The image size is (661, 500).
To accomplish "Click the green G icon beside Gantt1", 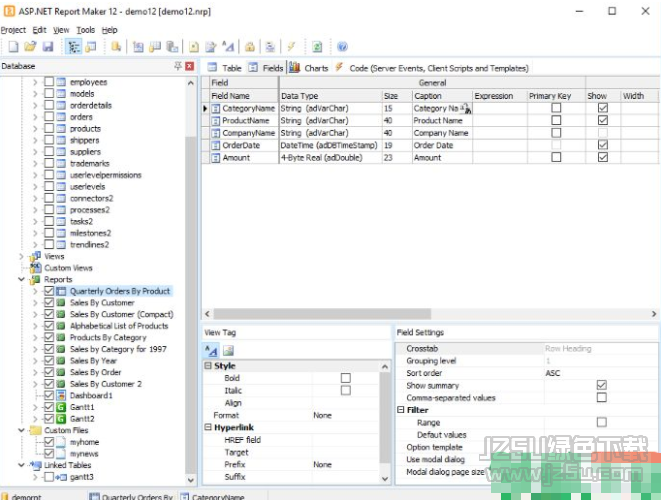I will [61, 407].
